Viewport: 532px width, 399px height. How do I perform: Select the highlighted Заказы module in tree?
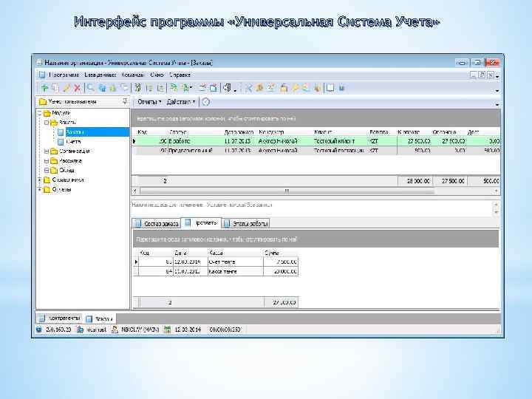pos(98,132)
